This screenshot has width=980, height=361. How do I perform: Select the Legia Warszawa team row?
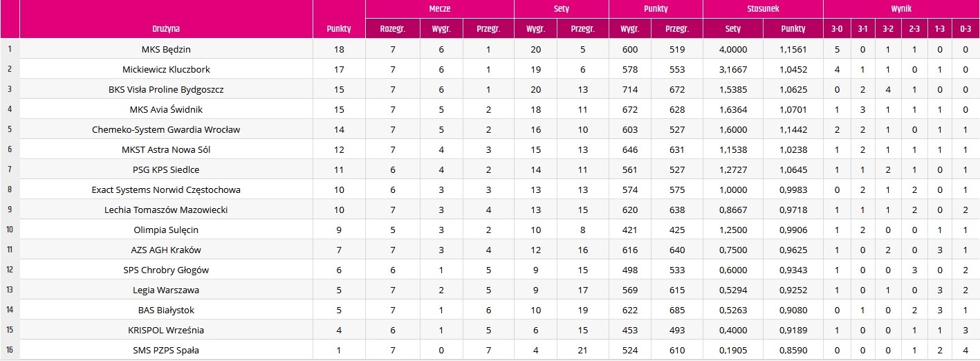pyautogui.click(x=490, y=290)
